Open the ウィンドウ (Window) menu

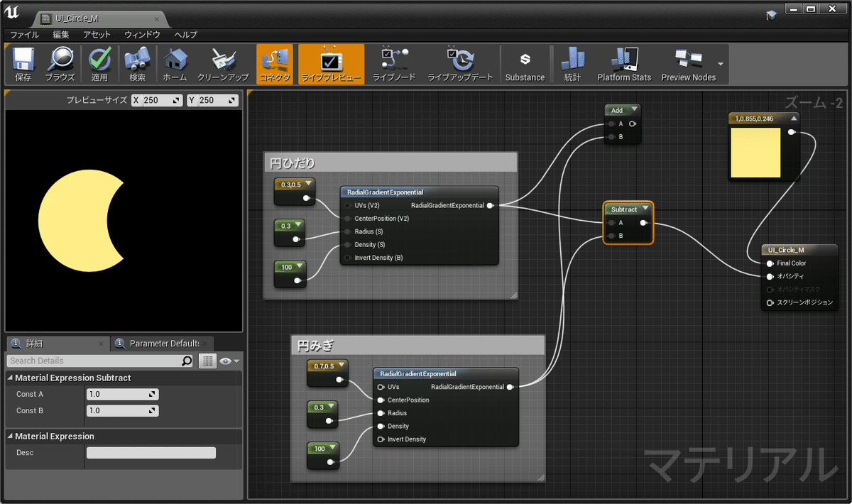click(142, 34)
